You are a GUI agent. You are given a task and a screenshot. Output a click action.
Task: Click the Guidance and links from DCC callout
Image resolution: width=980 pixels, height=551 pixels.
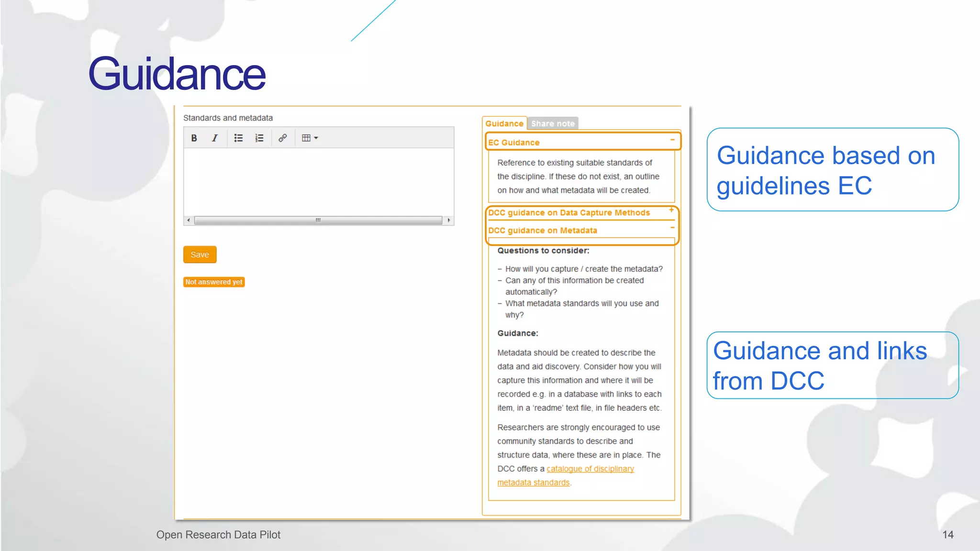(833, 365)
